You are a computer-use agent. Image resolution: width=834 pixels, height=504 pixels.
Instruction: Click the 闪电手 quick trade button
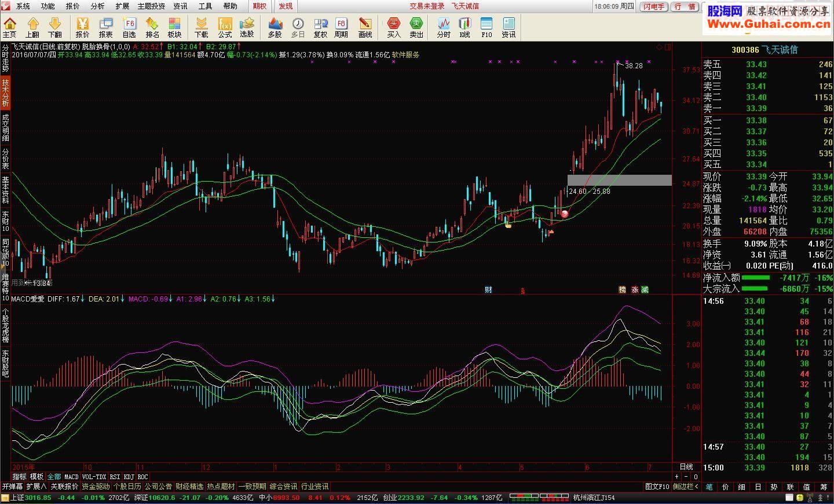pyautogui.click(x=654, y=6)
